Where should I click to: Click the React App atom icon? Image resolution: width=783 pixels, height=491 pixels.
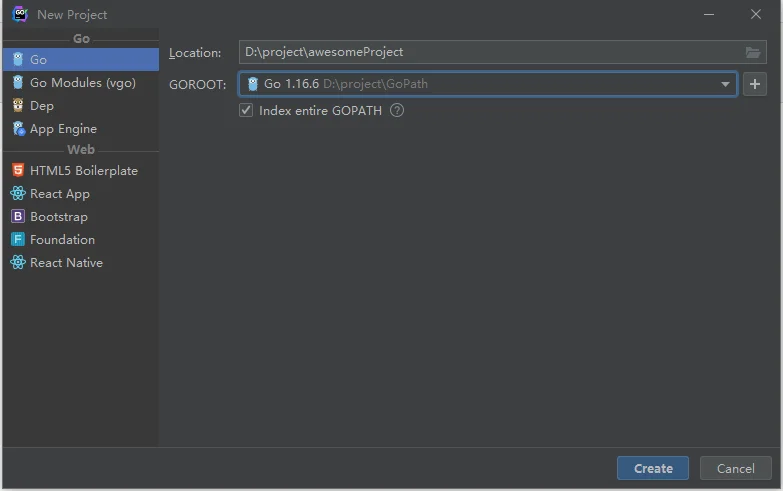tap(18, 193)
